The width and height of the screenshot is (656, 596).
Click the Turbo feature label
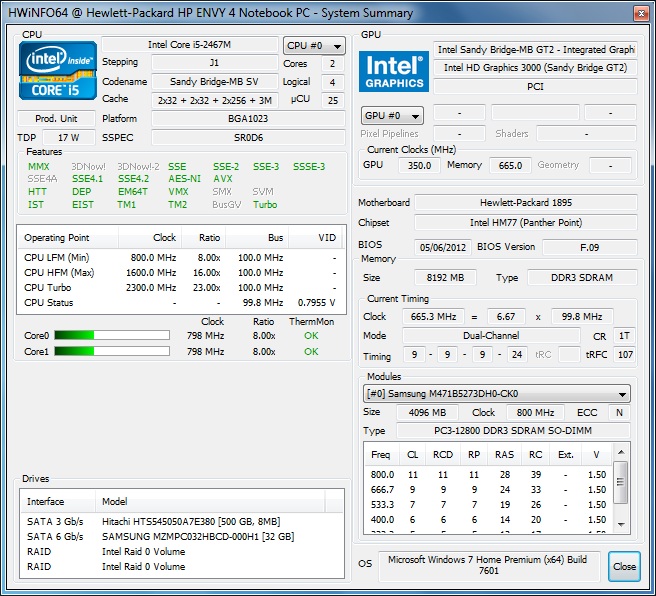(x=265, y=205)
